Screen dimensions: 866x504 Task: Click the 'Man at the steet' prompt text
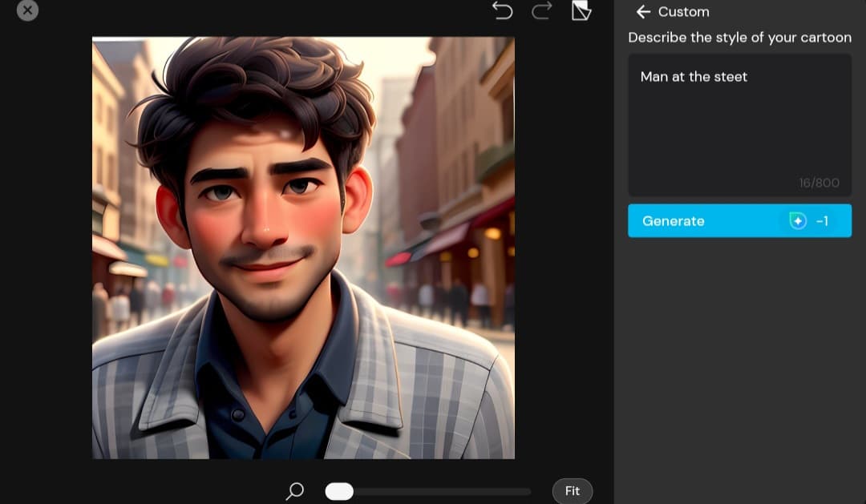pyautogui.click(x=694, y=77)
